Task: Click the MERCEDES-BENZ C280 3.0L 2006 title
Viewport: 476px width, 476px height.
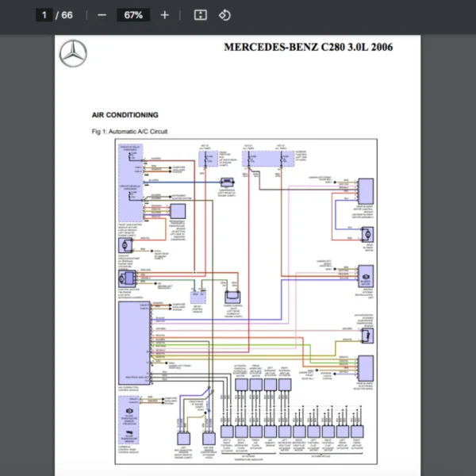Action: [308, 47]
